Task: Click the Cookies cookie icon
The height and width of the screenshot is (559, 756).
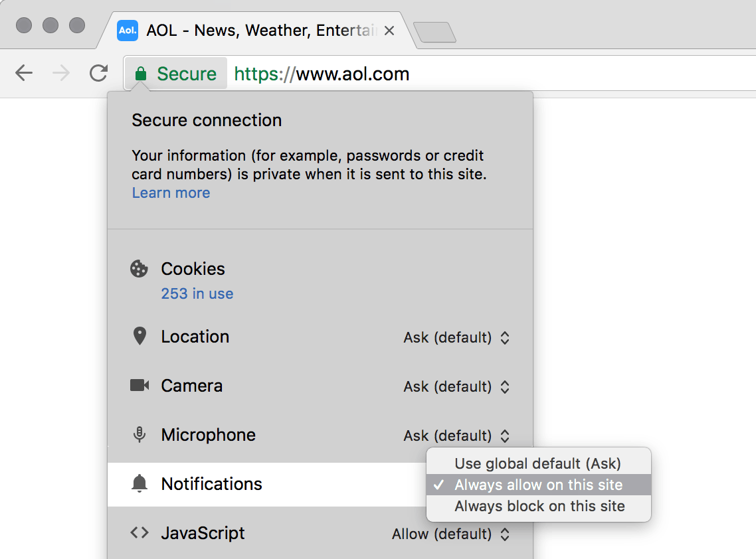Action: [139, 269]
